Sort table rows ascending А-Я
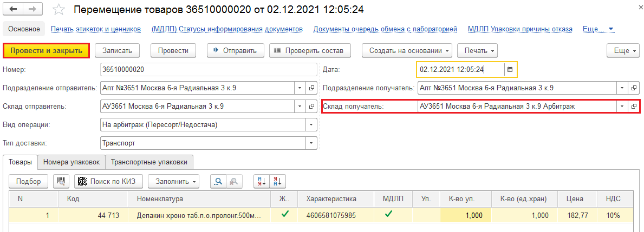Image resolution: width=644 pixels, height=232 pixels. click(x=262, y=181)
